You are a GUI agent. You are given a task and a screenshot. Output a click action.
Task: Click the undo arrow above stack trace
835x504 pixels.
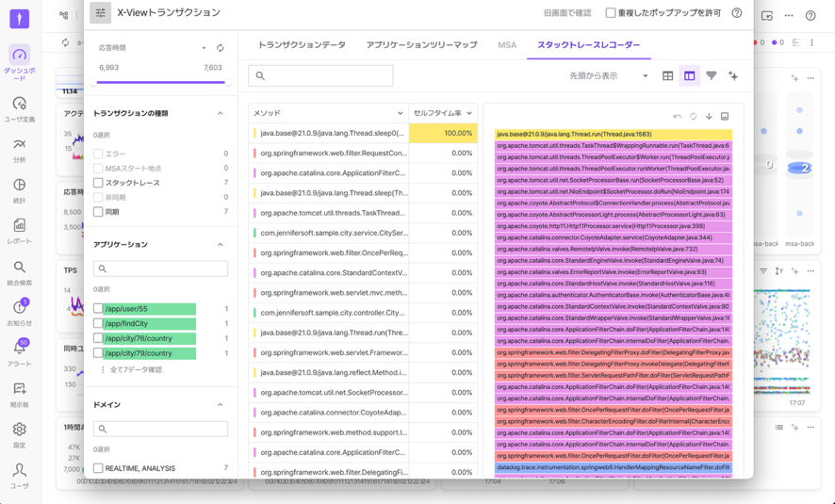[x=677, y=116]
